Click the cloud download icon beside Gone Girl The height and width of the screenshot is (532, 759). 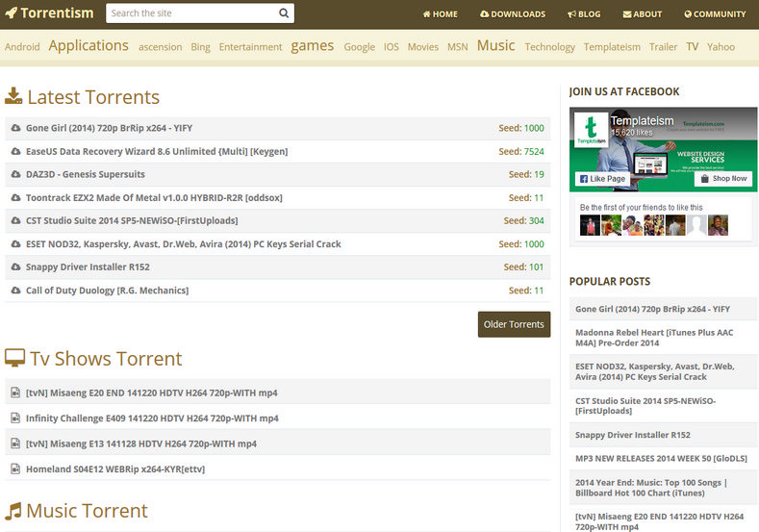15,128
